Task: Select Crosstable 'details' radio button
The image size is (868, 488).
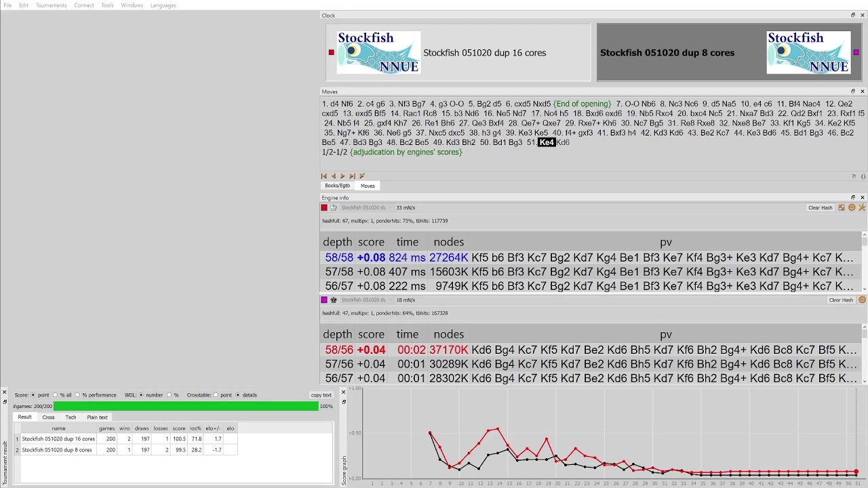Action: (x=238, y=395)
